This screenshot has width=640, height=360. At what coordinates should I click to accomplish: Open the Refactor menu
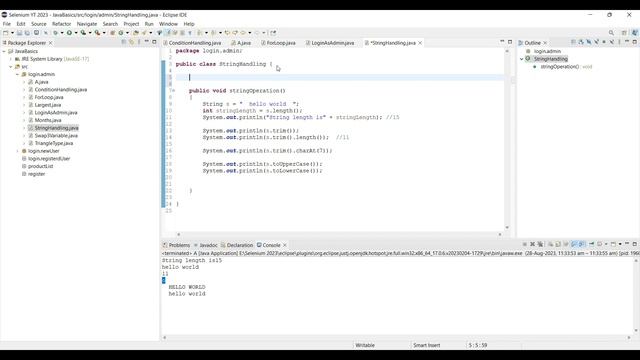(x=61, y=24)
